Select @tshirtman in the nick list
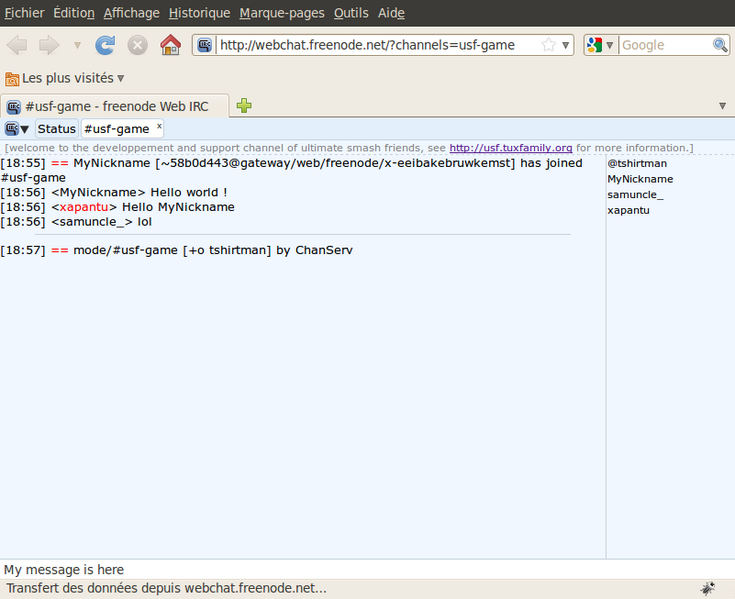Image resolution: width=735 pixels, height=599 pixels. [x=637, y=163]
